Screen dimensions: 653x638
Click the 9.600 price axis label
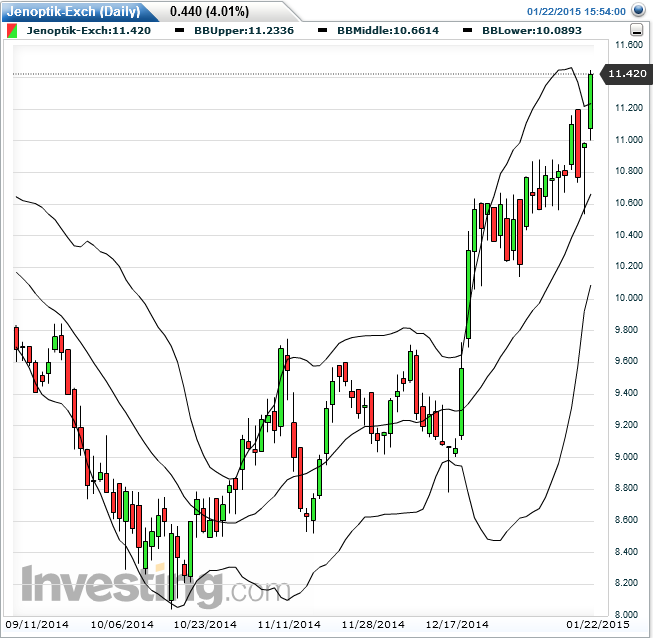coord(626,361)
